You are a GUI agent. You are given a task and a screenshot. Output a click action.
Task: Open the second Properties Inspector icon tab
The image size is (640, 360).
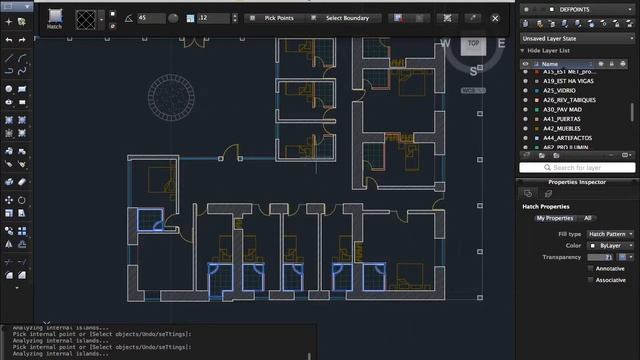[x=548, y=193]
